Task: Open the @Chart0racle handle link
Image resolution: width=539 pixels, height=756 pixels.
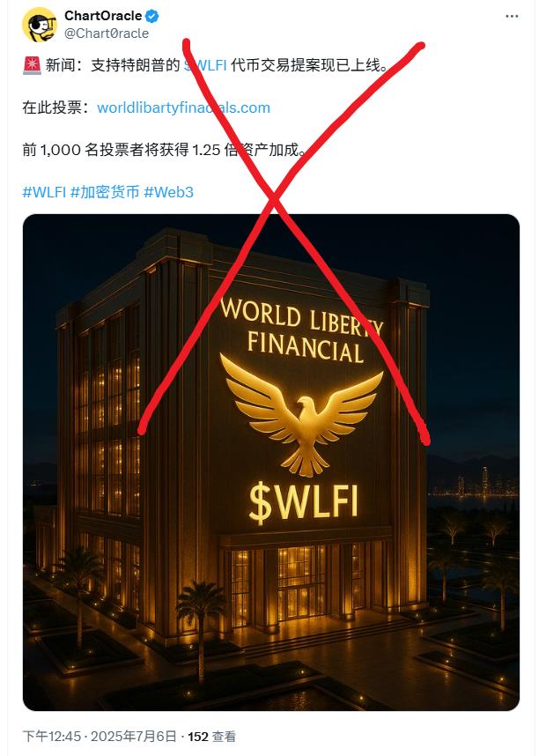Action: coord(107,33)
